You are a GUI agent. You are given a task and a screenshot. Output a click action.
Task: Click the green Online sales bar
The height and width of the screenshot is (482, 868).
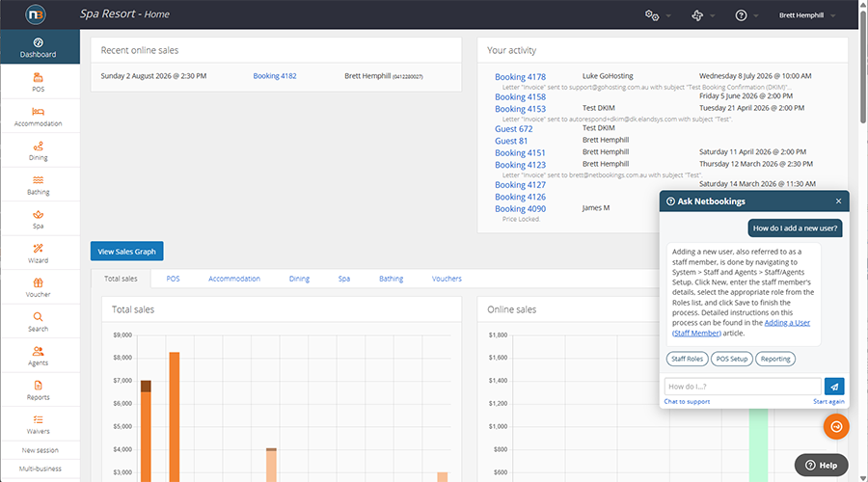coord(758,445)
